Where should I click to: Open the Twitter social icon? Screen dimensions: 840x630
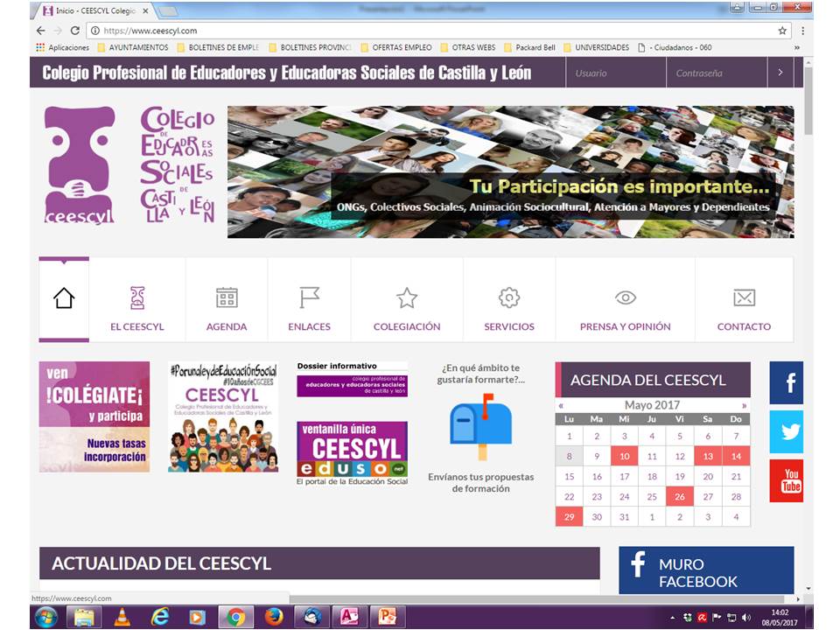[787, 431]
